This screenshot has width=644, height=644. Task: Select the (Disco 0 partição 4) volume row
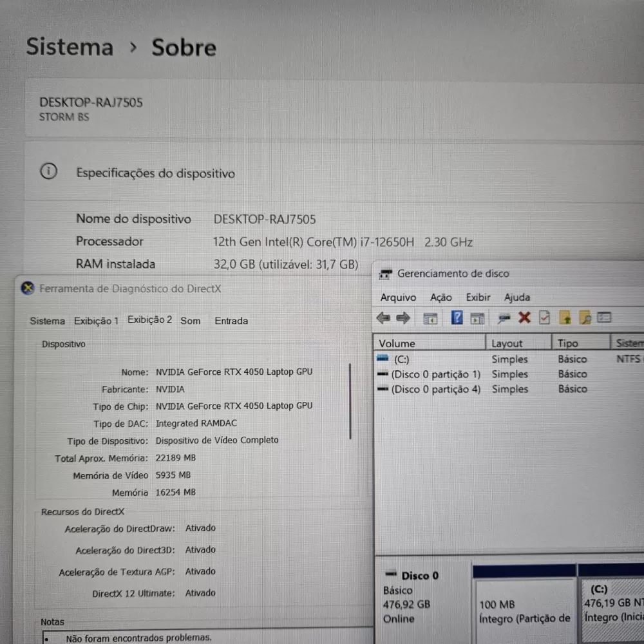pos(509,389)
